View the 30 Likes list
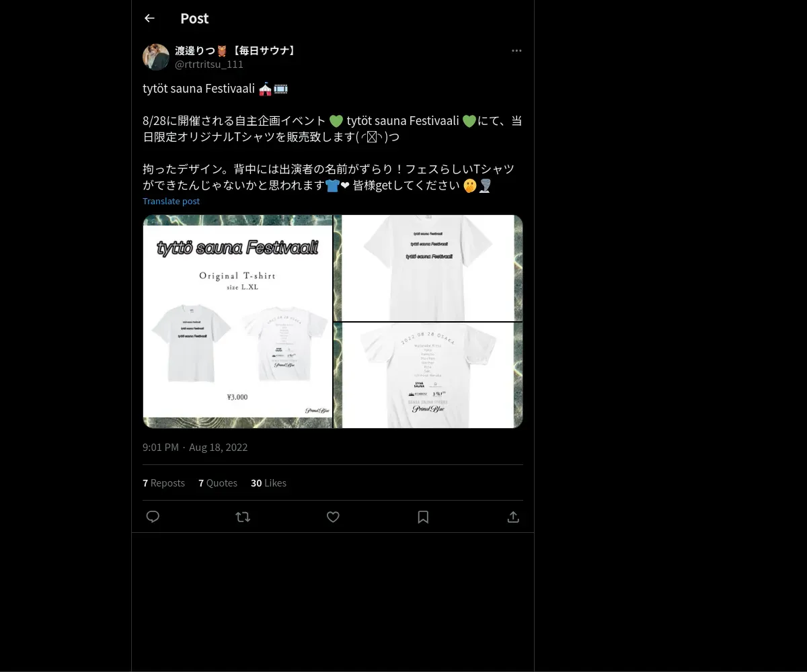807x672 pixels. click(268, 482)
